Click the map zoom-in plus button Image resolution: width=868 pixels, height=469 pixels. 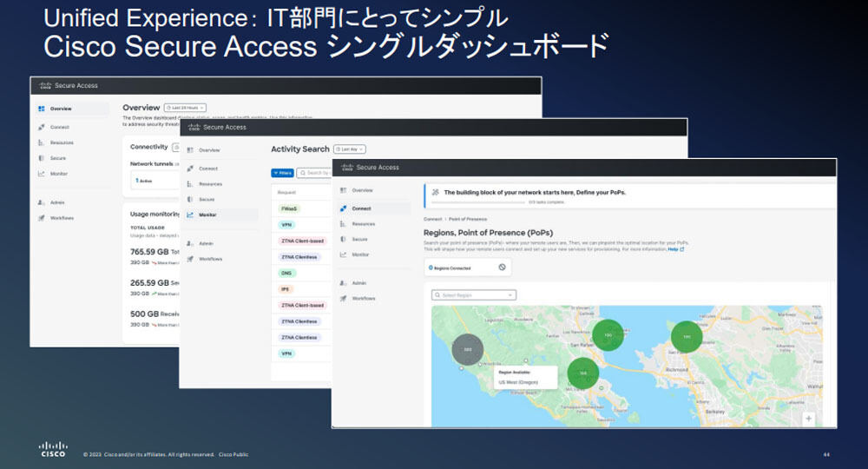[809, 419]
